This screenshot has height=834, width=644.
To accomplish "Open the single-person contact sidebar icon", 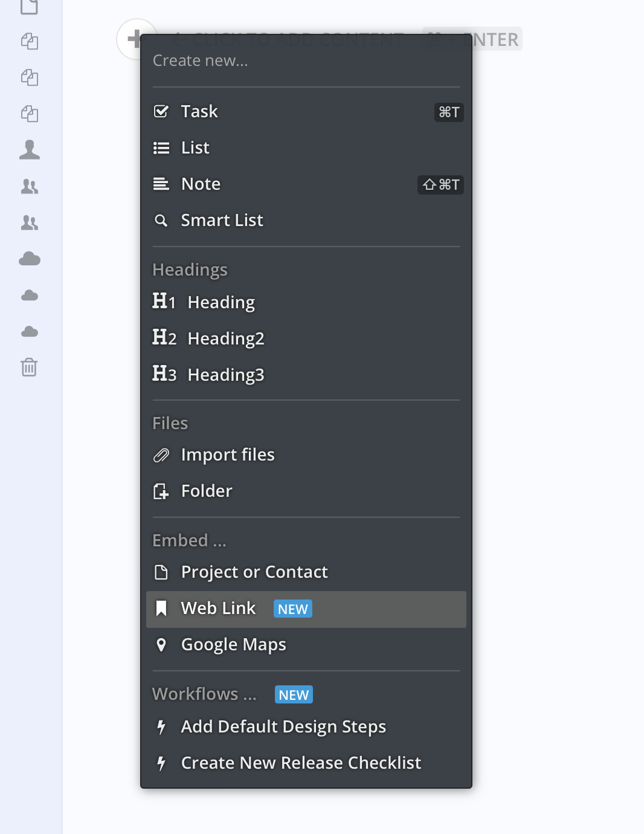I will pyautogui.click(x=30, y=150).
